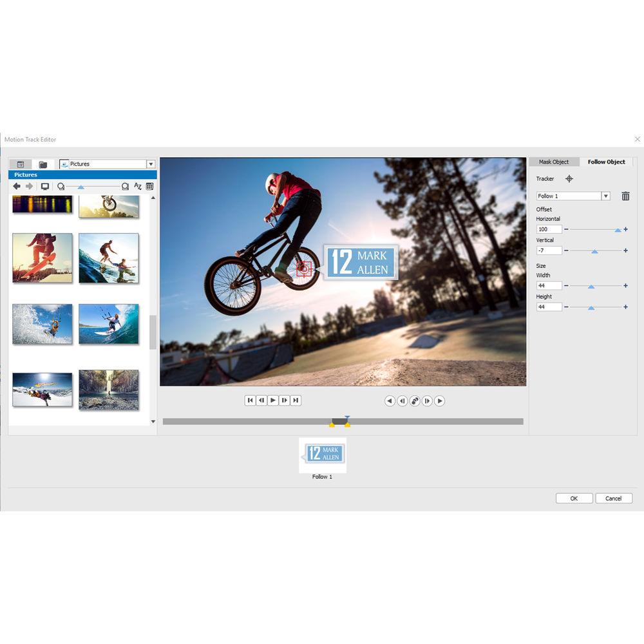Viewport: 644px width, 644px height.
Task: Cancel the Motion Track Editor
Action: click(613, 498)
